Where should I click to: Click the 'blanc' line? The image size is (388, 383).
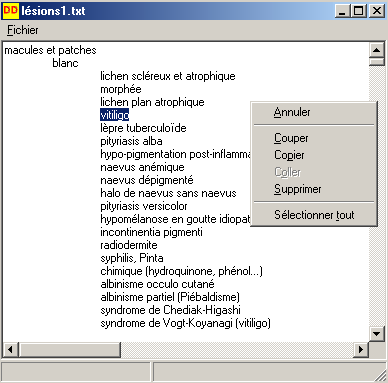tap(65, 63)
